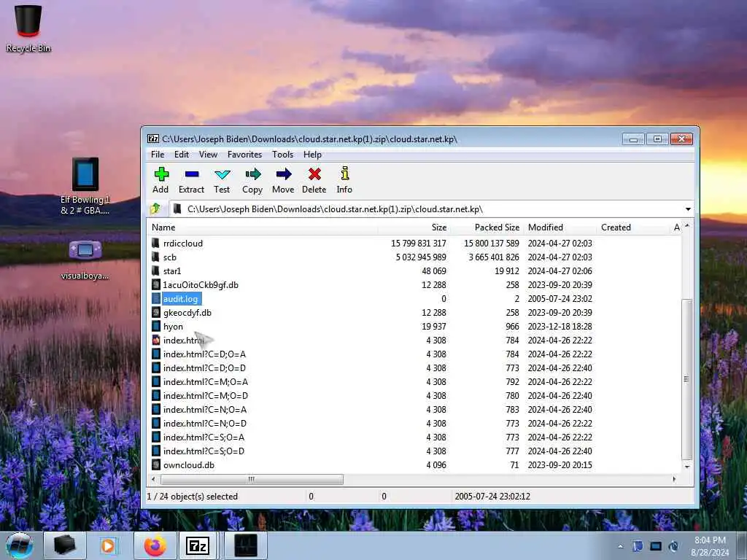The height and width of the screenshot is (560, 747).
Task: Select the star1 folder icon
Action: 155,271
